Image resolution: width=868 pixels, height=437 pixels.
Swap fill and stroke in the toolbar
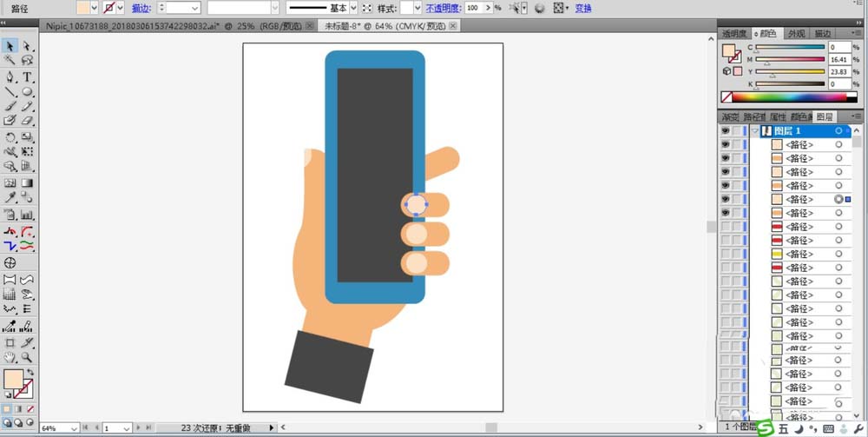pos(30,372)
